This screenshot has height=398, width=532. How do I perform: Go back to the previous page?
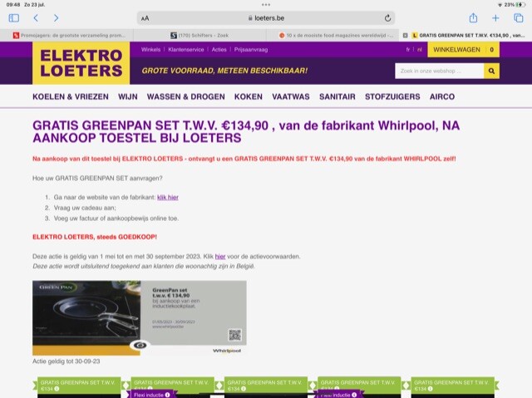click(x=36, y=18)
